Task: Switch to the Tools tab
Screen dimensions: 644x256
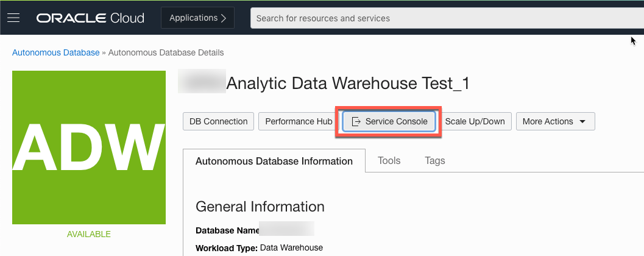Action: (389, 161)
